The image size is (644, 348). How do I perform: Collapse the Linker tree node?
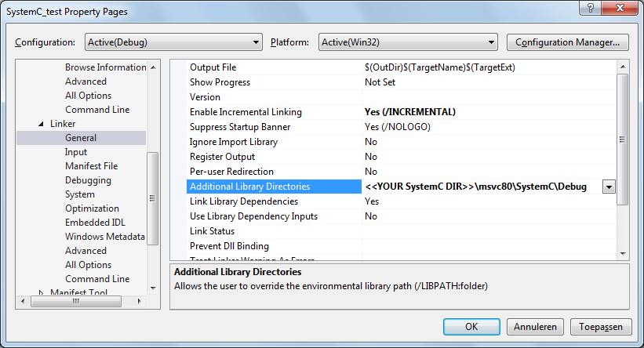tap(42, 124)
